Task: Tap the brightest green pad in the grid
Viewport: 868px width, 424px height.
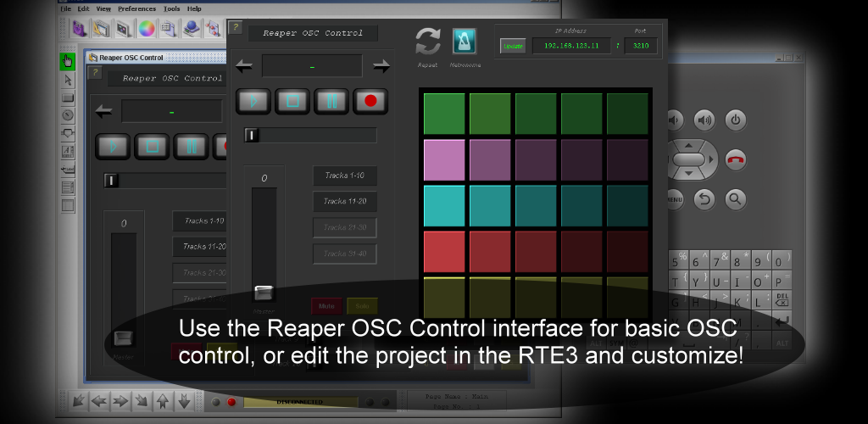Action: [444, 114]
